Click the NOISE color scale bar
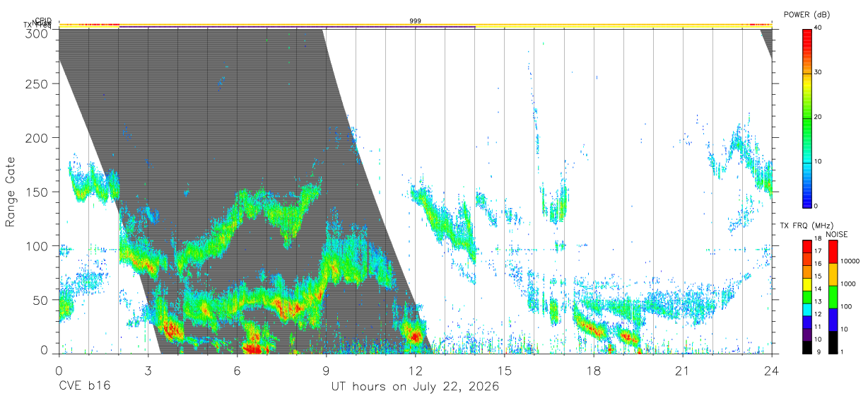 pos(833,296)
